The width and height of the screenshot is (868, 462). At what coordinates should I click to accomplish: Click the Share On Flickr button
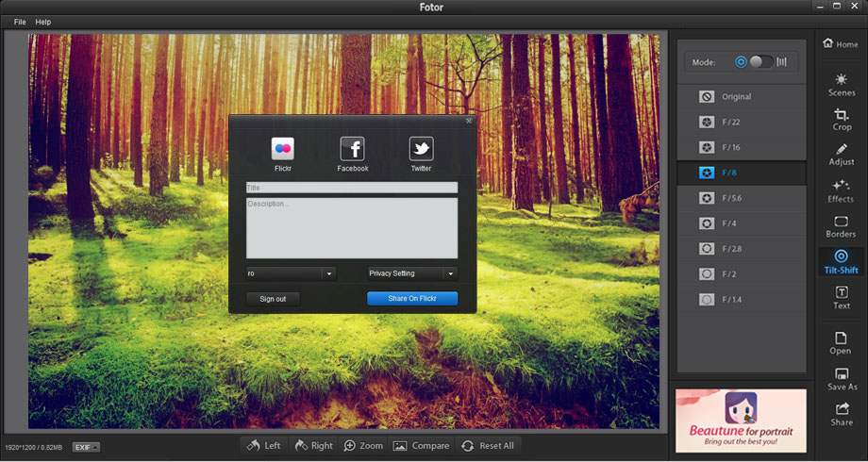coord(412,299)
